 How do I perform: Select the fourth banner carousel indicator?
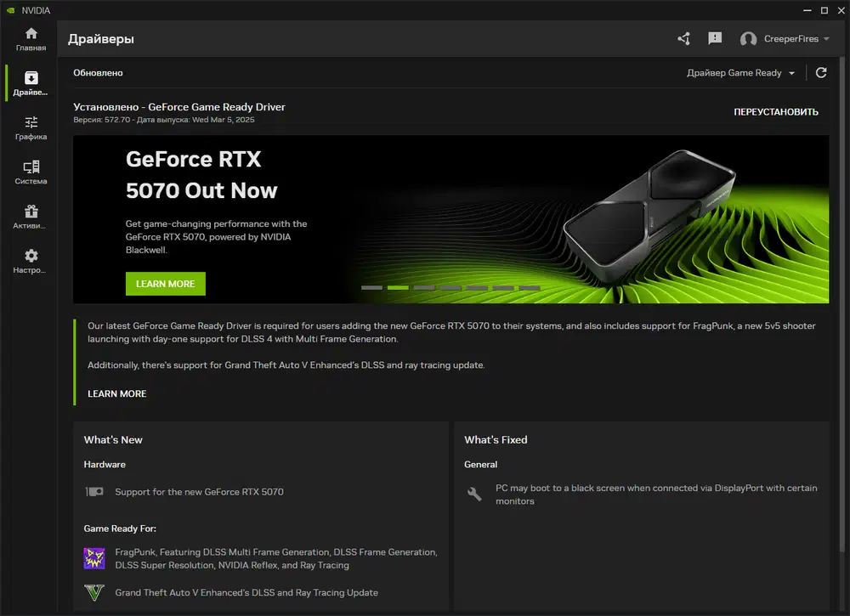[x=450, y=288]
